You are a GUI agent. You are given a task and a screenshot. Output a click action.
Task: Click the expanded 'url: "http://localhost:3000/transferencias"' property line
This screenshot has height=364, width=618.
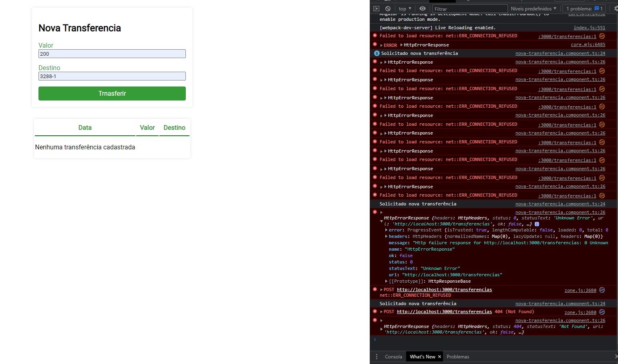coord(445,275)
